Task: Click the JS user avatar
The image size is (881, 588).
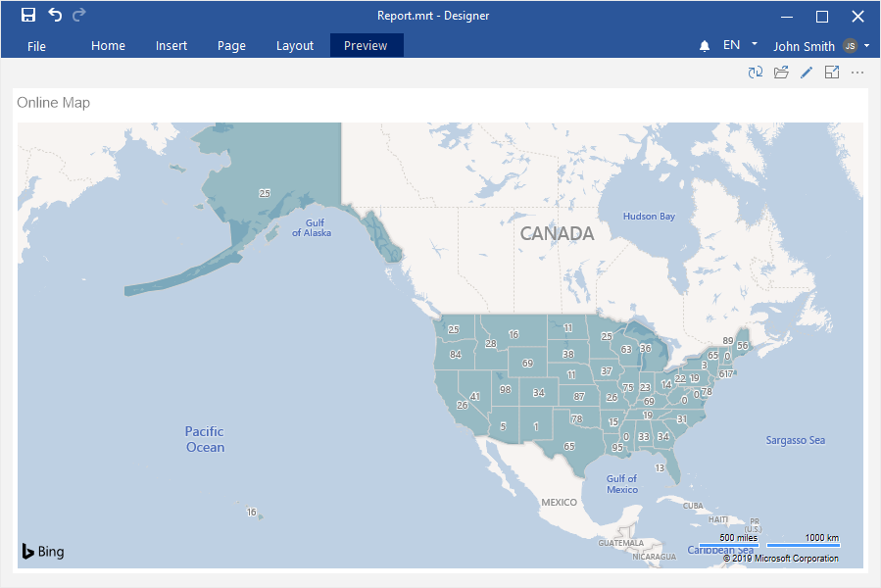Action: tap(850, 46)
